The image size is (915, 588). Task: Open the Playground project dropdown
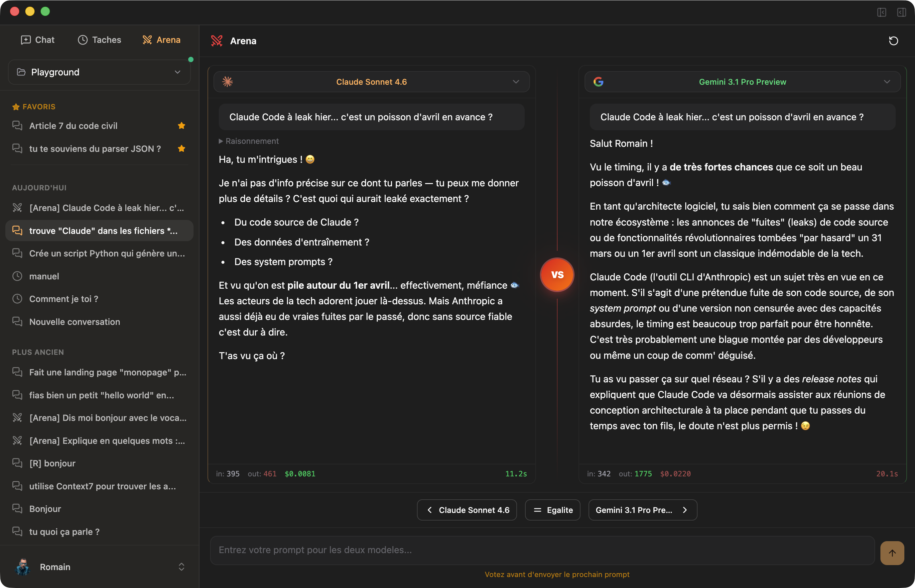coord(99,72)
